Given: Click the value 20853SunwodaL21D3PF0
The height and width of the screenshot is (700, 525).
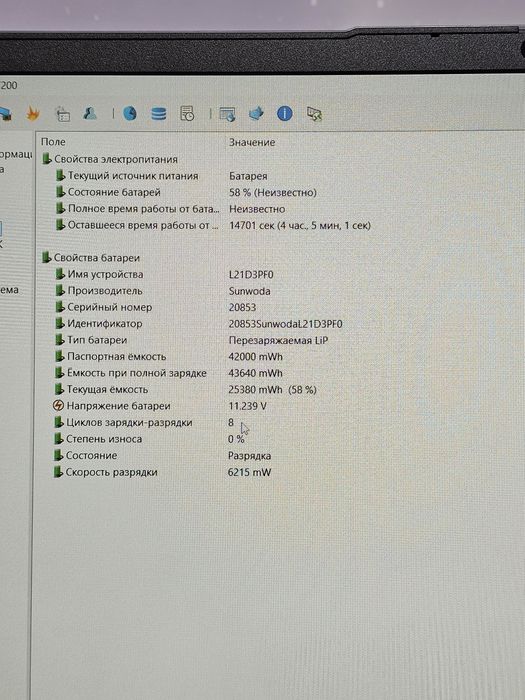Looking at the screenshot, I should pyautogui.click(x=286, y=324).
